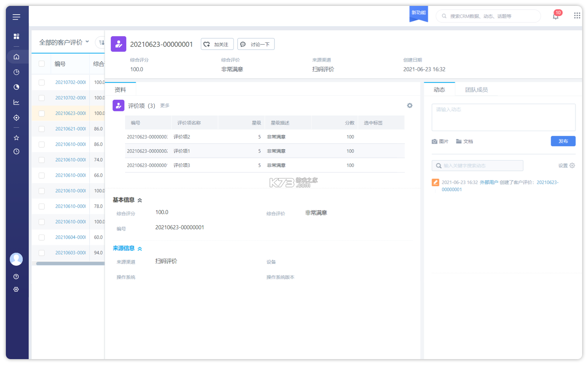The image size is (588, 365).
Task: Click the 讨论一下 discuss button
Action: click(x=256, y=44)
